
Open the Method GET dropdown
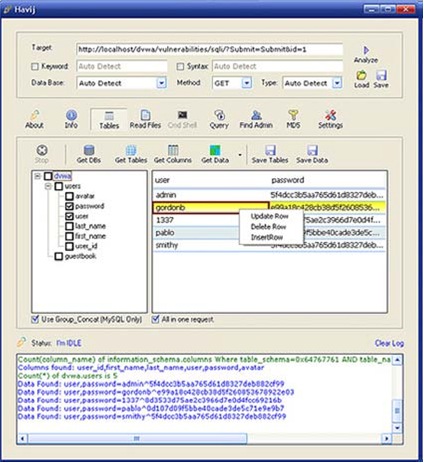[246, 83]
